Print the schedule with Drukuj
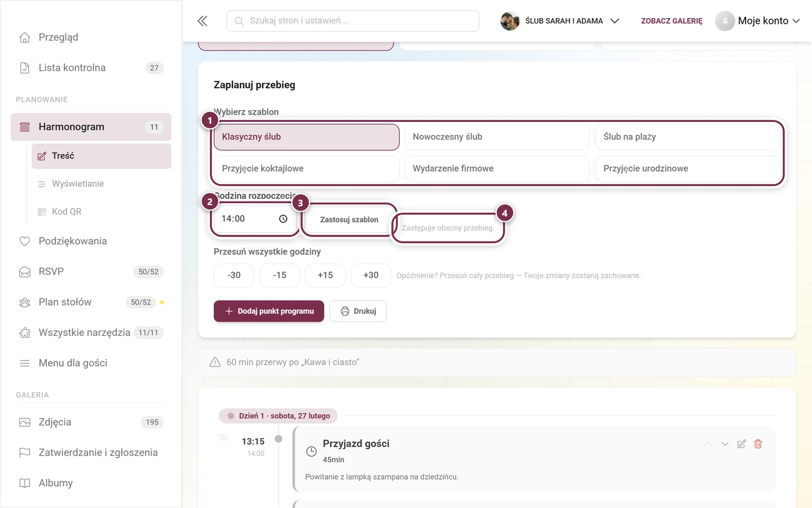This screenshot has width=812, height=508. click(358, 311)
